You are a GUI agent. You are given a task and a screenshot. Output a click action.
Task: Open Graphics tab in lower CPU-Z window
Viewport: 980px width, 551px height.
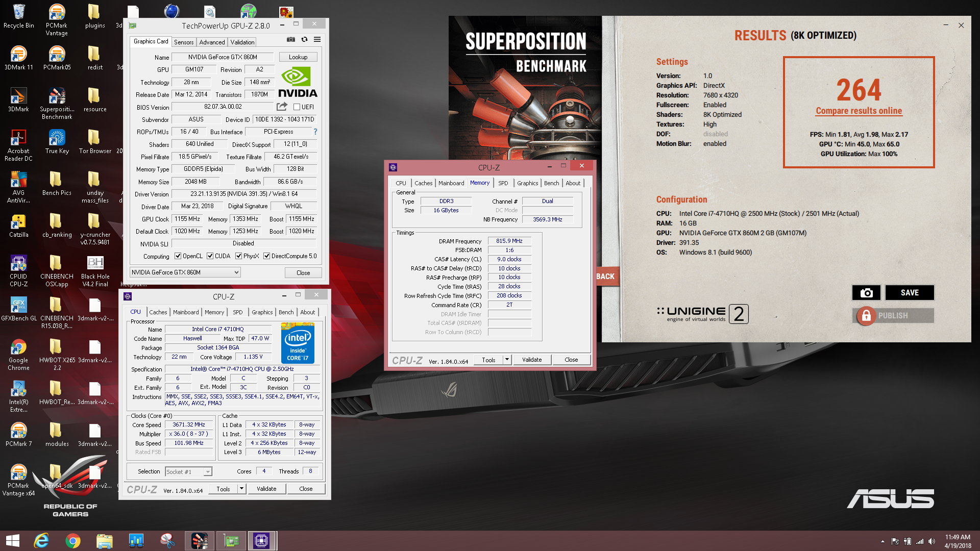(x=262, y=312)
